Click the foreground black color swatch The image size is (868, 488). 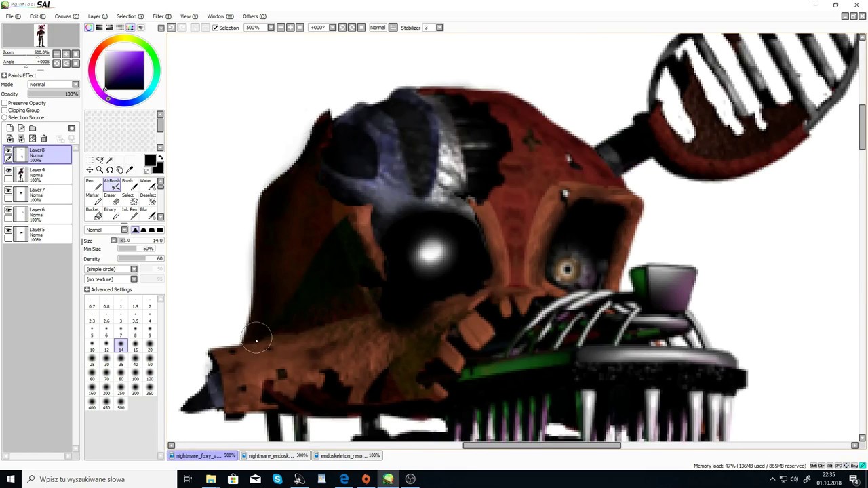150,161
